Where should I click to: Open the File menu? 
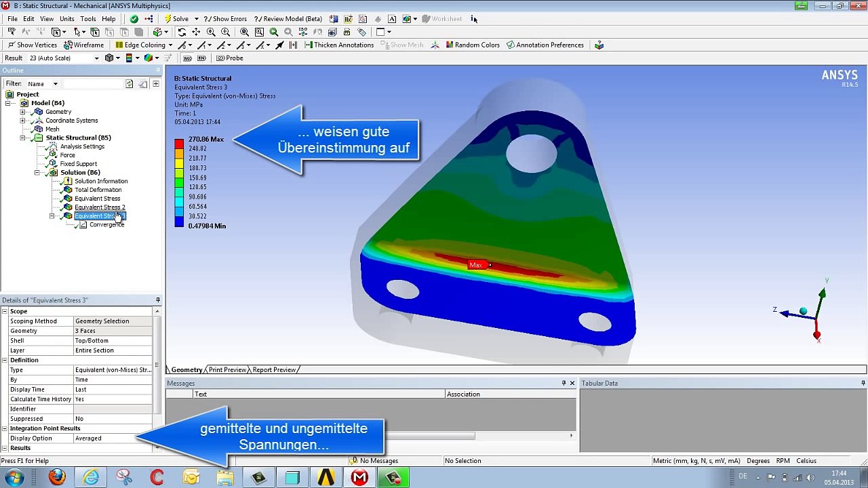click(x=12, y=19)
